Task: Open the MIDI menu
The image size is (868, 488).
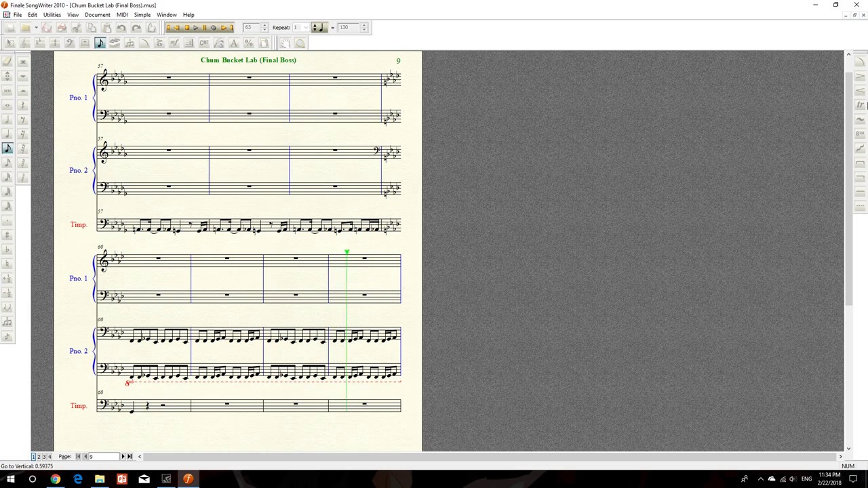Action: pos(122,15)
